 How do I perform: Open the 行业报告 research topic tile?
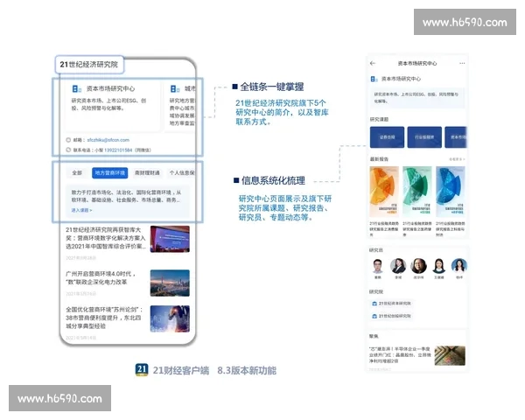(x=424, y=137)
